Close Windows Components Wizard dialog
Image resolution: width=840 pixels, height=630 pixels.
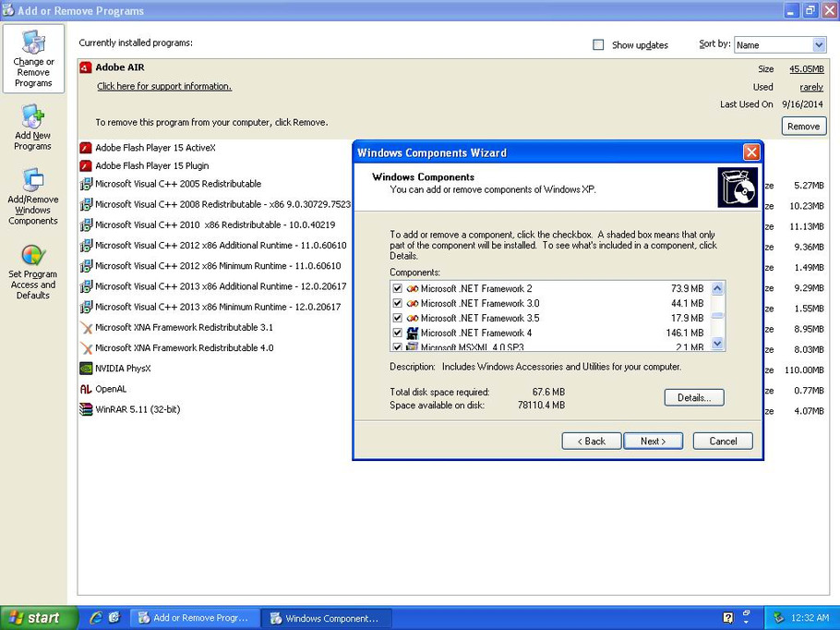(751, 152)
